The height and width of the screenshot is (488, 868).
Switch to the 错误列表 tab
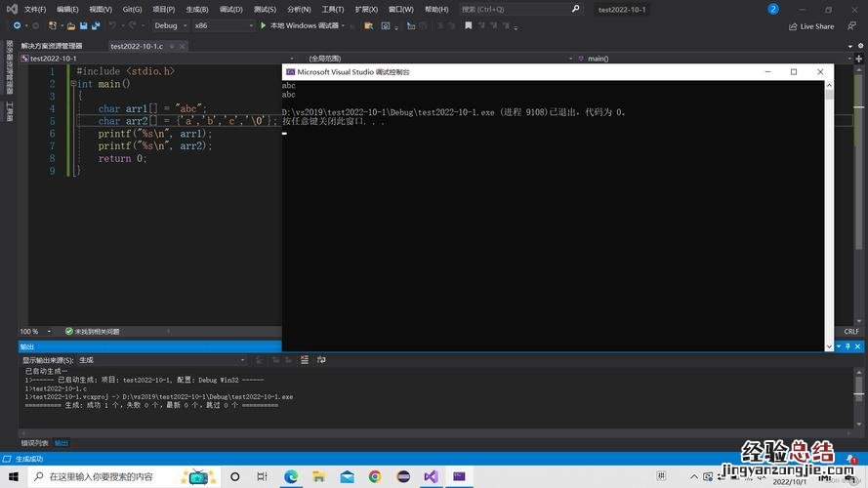pos(35,442)
